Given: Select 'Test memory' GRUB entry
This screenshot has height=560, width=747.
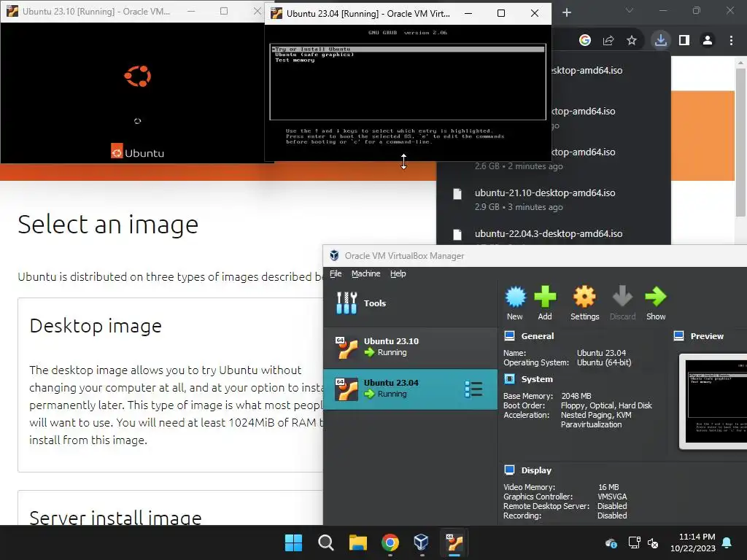Looking at the screenshot, I should point(295,60).
